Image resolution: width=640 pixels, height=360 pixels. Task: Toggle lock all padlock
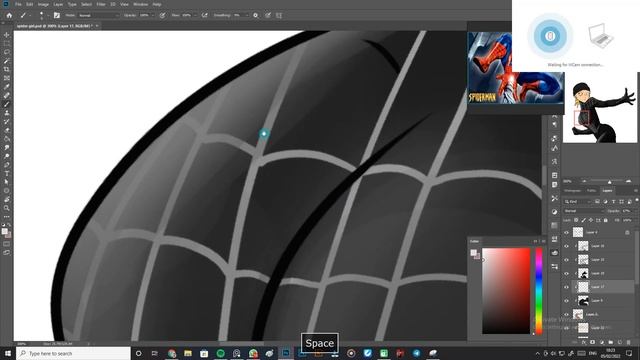tap(605, 220)
